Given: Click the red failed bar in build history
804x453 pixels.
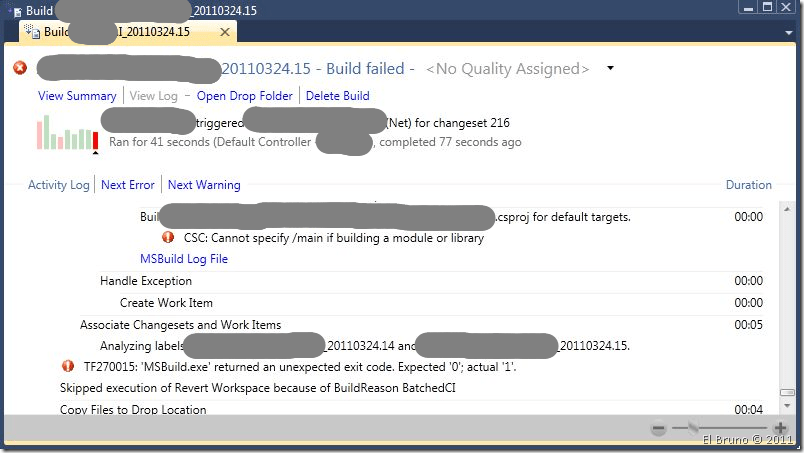Looking at the screenshot, I should pyautogui.click(x=95, y=133).
